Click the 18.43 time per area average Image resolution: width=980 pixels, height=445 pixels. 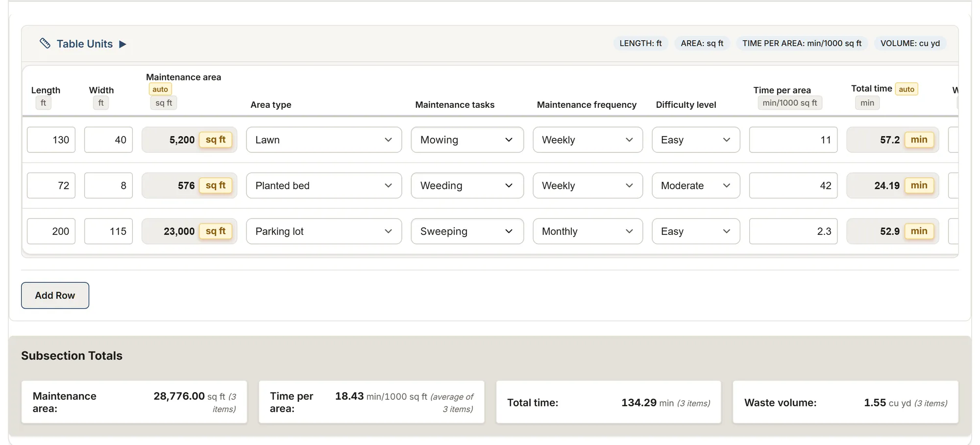tap(349, 396)
